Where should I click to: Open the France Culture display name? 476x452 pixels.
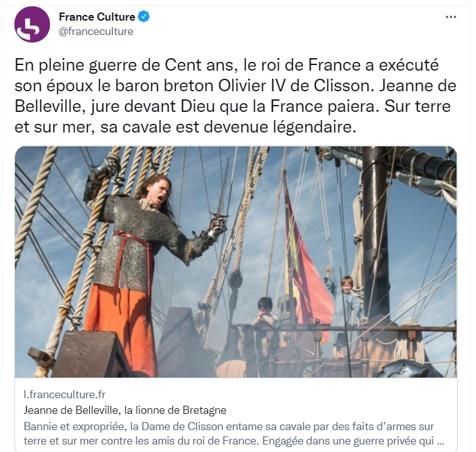(x=97, y=17)
